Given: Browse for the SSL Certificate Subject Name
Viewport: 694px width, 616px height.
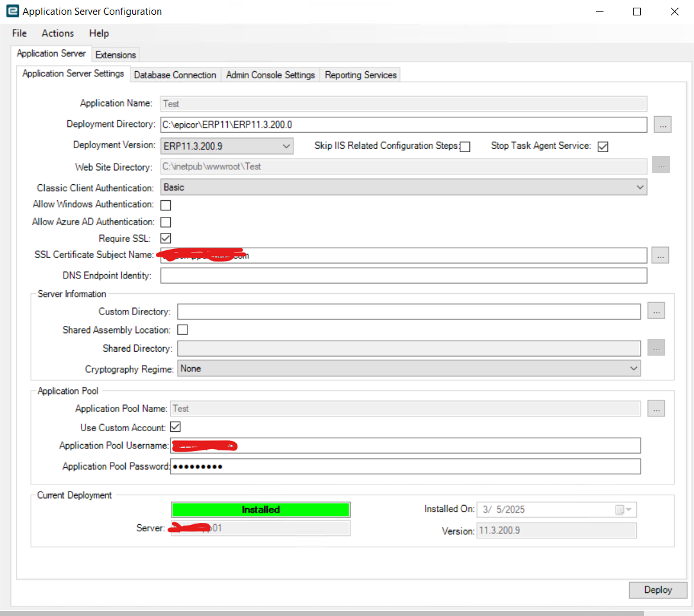Looking at the screenshot, I should 660,255.
